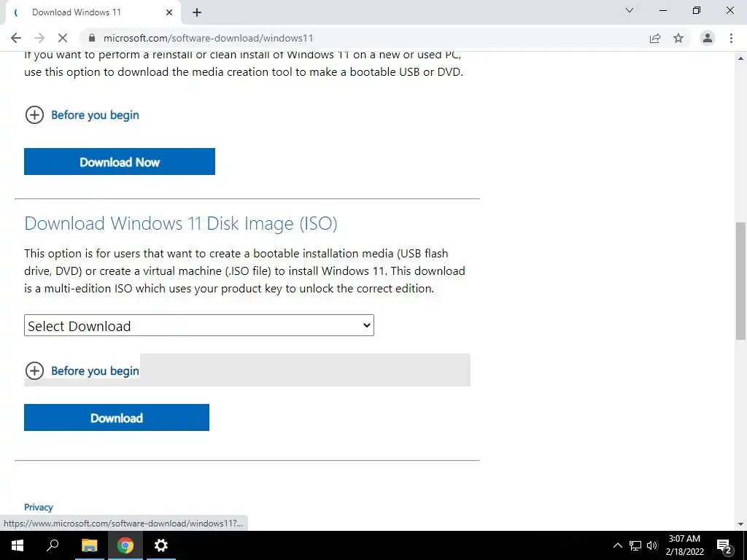
Task: View site security lock info
Action: click(93, 38)
